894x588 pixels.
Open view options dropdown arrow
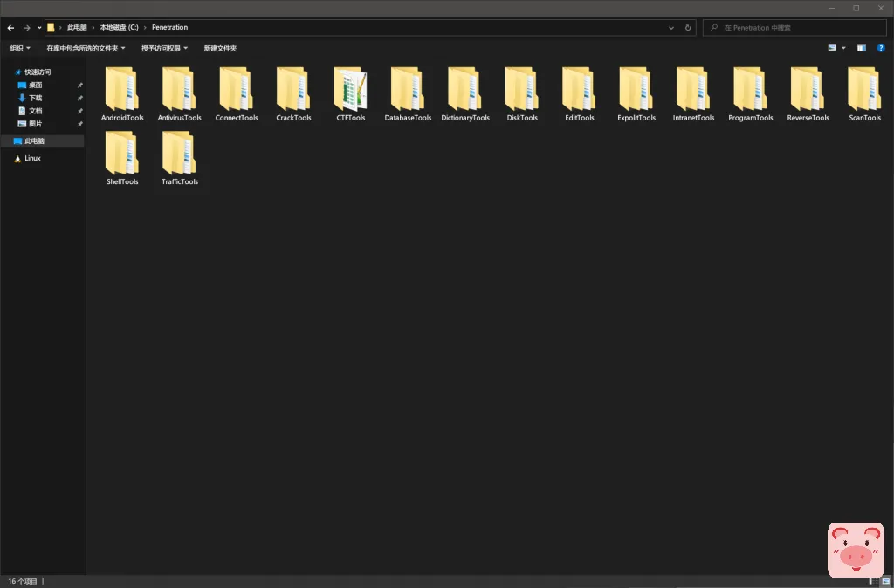click(x=844, y=48)
